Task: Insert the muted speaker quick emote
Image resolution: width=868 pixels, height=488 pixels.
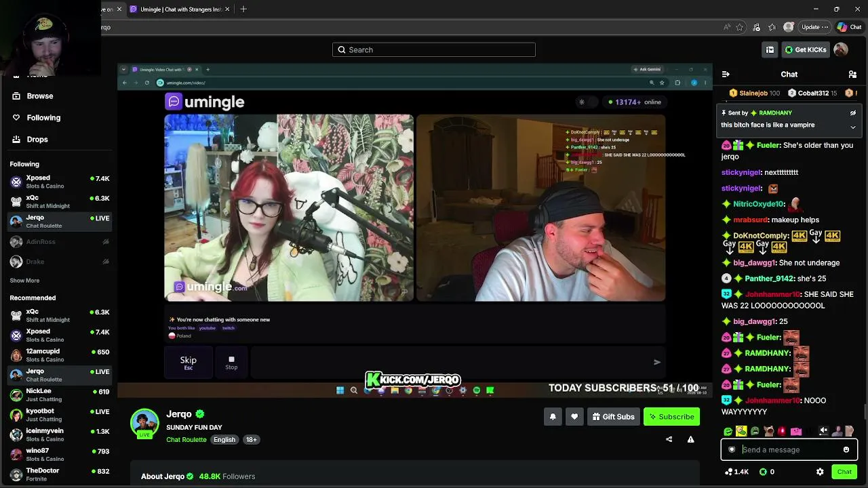Action: coord(823,431)
